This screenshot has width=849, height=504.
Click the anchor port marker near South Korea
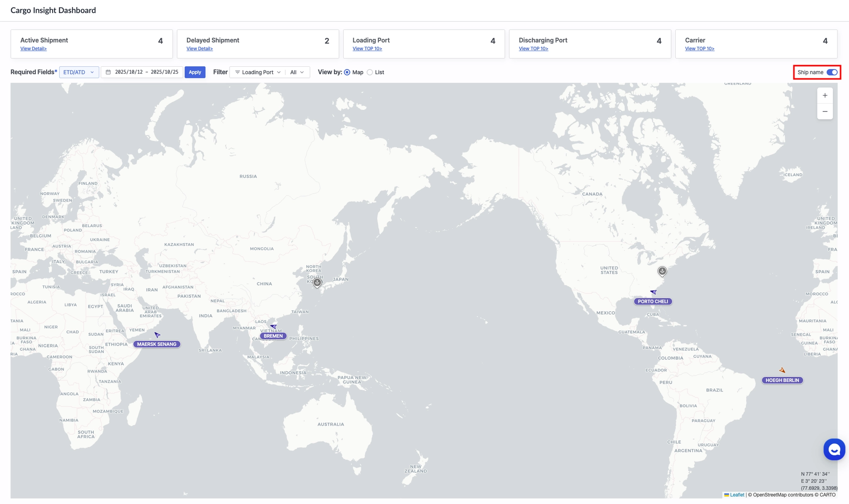317,283
